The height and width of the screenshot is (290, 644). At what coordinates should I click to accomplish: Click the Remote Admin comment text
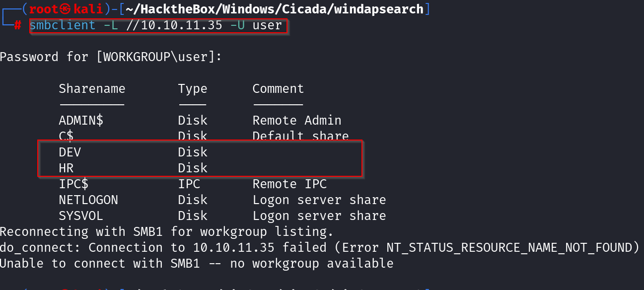pyautogui.click(x=297, y=121)
